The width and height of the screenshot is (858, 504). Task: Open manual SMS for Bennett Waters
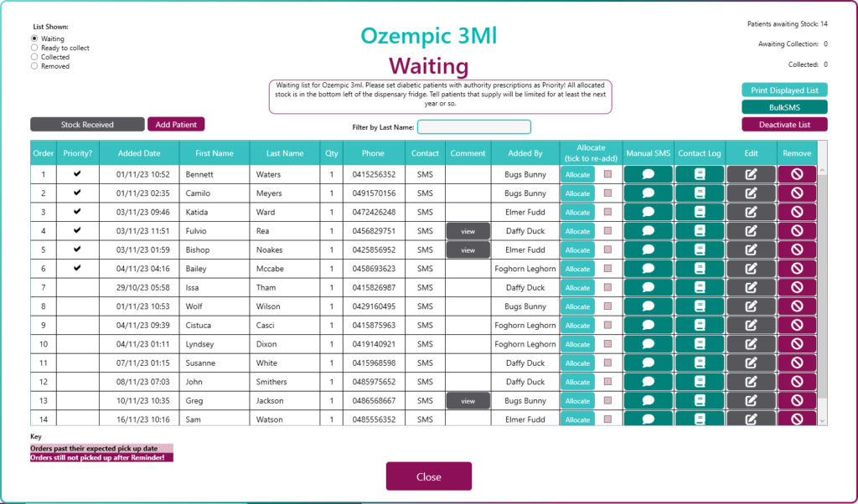coord(649,174)
